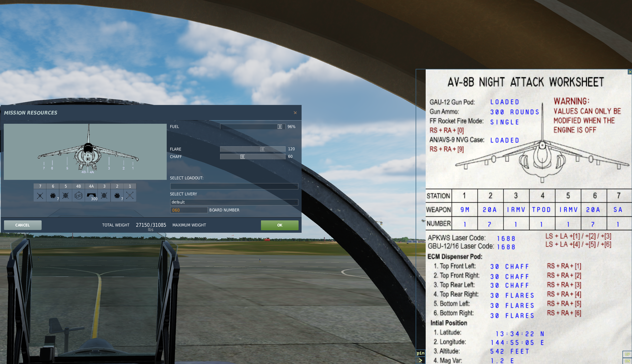Select station 5 column header
632x364 pixels.
[66, 186]
